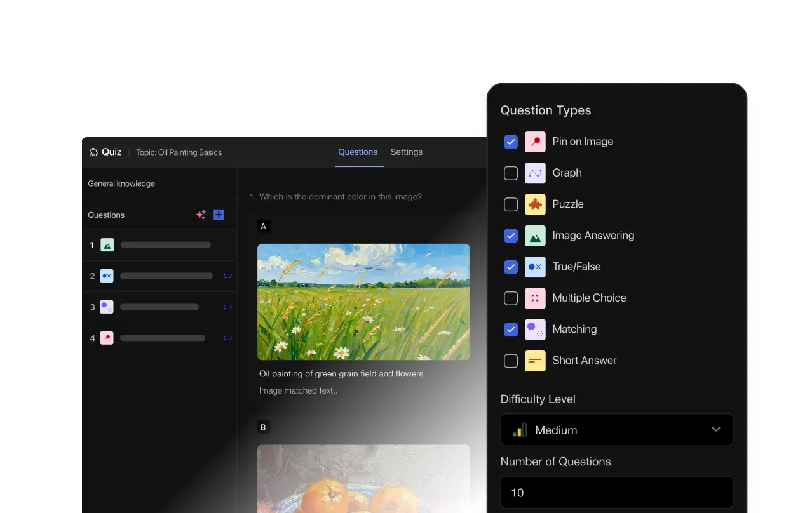812x513 pixels.
Task: Uncheck the Pin on Image checkbox
Action: coord(511,142)
